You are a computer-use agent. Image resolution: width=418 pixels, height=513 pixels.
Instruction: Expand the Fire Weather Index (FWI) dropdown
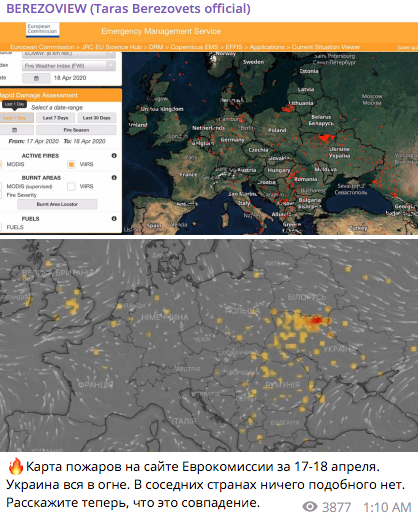pos(69,66)
